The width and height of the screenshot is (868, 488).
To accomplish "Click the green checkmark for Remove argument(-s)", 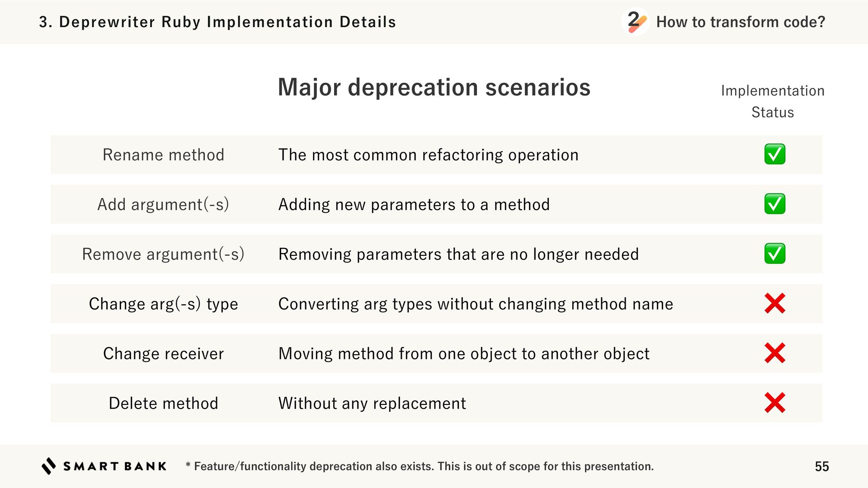I will (774, 254).
